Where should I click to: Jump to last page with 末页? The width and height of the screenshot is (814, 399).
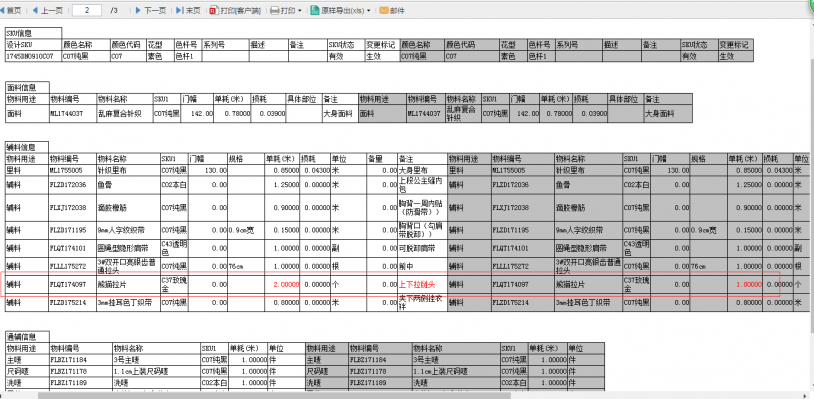188,10
